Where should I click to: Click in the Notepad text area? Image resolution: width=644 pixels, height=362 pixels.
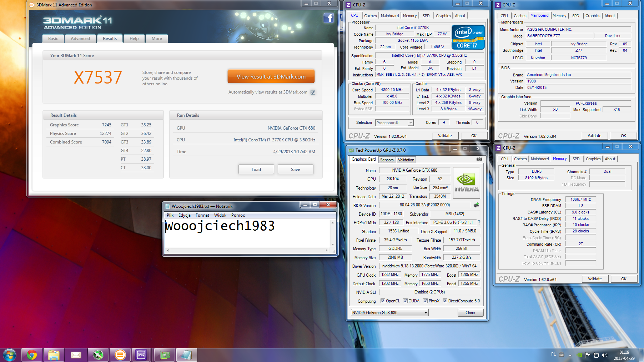(247, 233)
